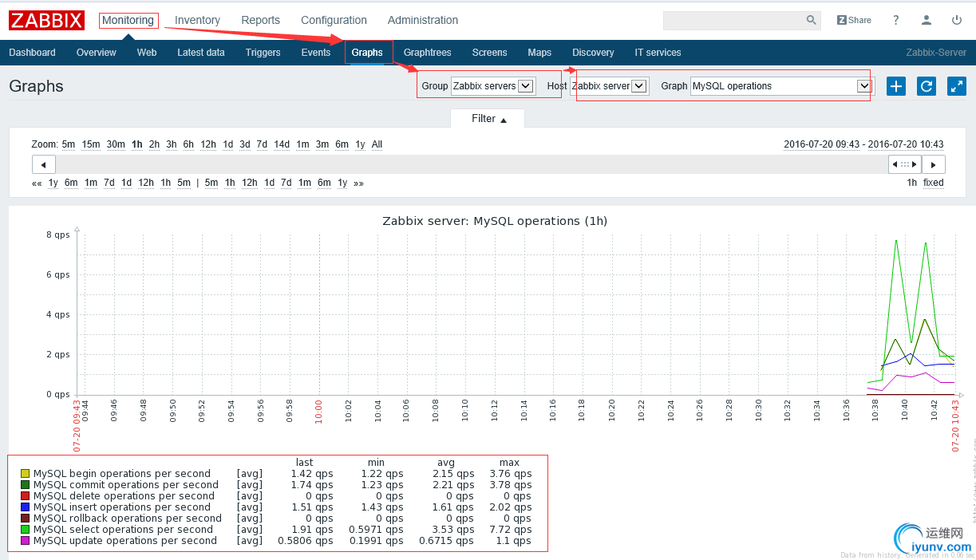The width and height of the screenshot is (976, 560).
Task: Set zoom to 14d
Action: [282, 144]
